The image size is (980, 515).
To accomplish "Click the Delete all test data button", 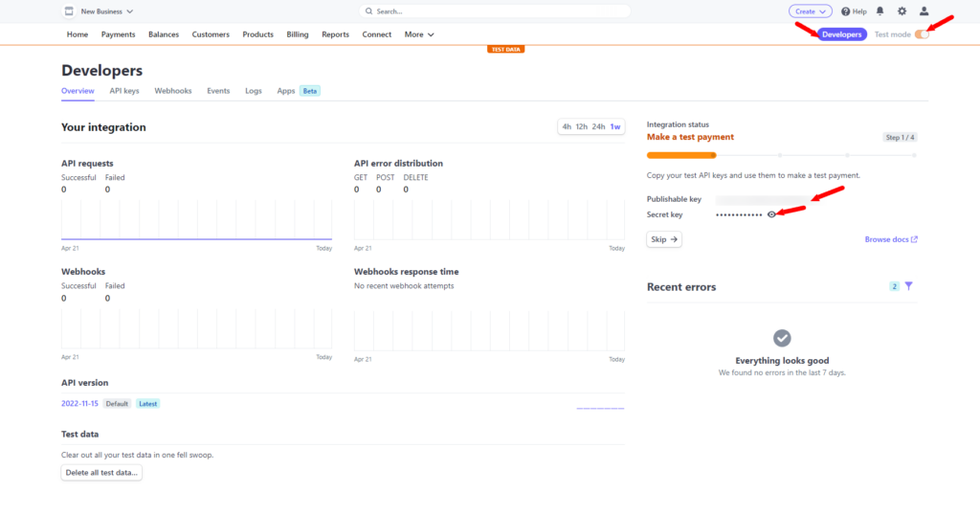I will click(101, 473).
